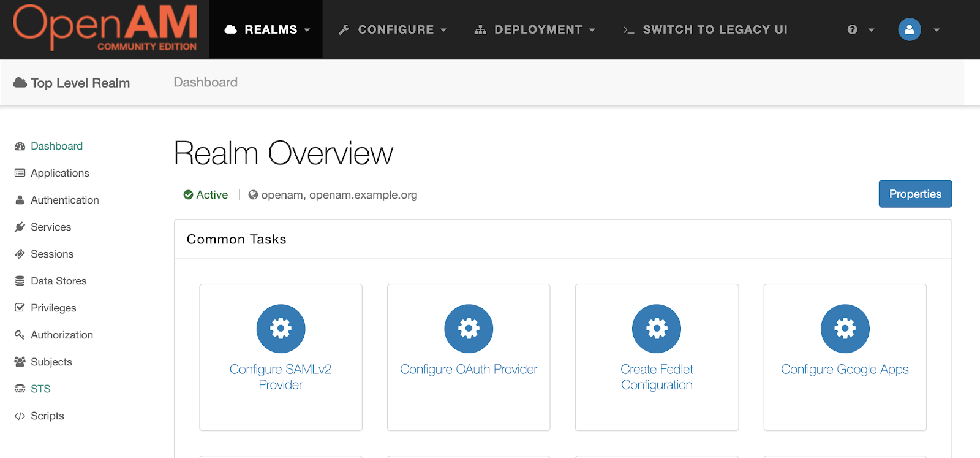Viewport: 980px width, 458px height.
Task: Click the Authentication user icon in sidebar
Action: 20,200
